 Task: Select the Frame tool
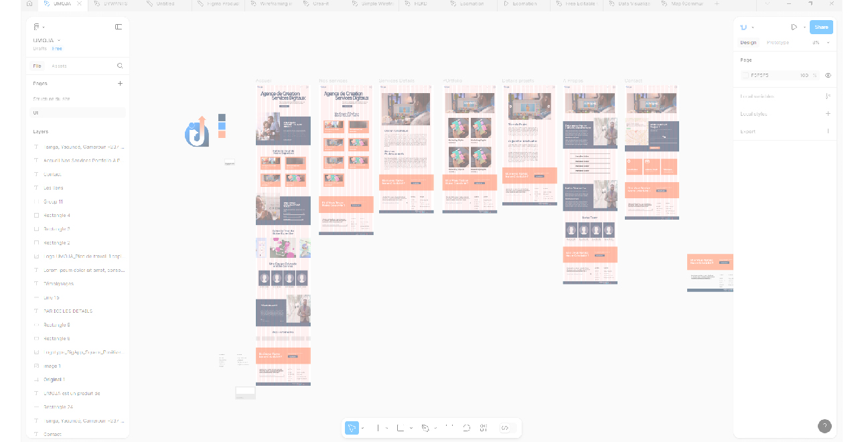tap(378, 428)
